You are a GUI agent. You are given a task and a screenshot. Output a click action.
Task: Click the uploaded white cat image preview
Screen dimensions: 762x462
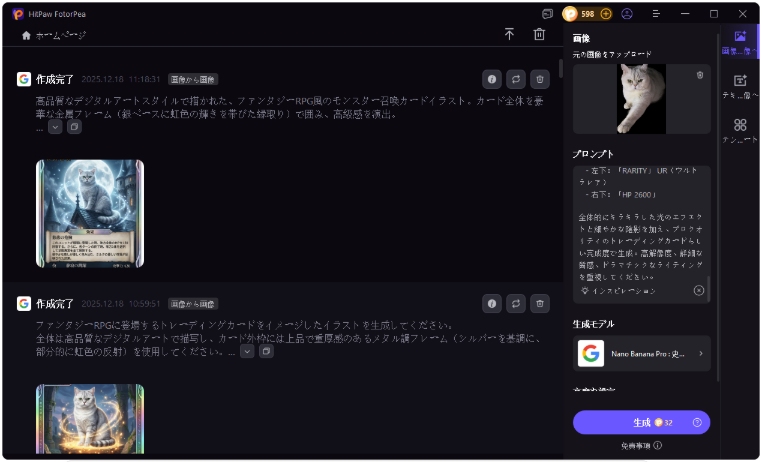(641, 99)
